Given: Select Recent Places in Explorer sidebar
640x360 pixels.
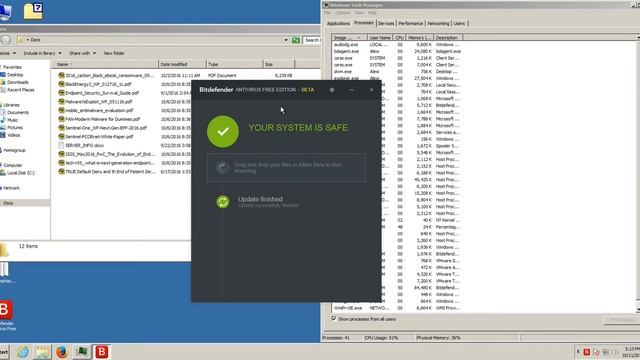Looking at the screenshot, I should (20, 90).
